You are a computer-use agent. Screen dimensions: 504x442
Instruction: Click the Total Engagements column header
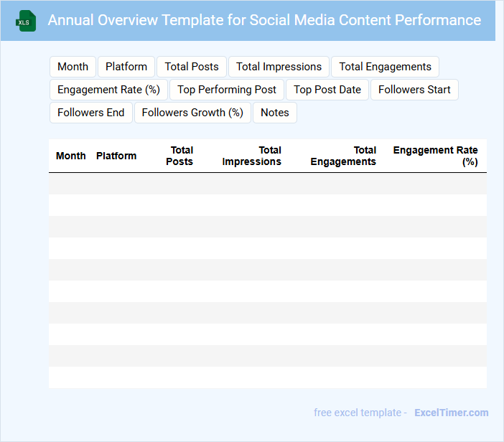(x=343, y=156)
